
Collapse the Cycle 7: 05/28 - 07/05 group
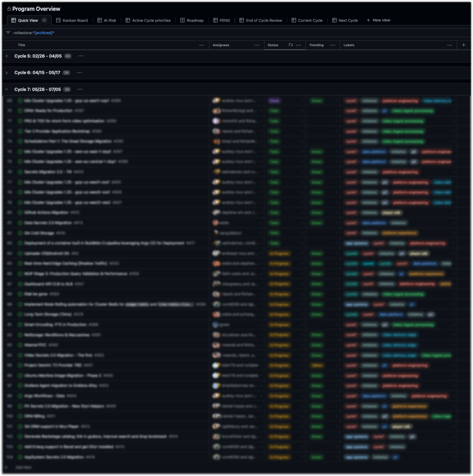(x=6, y=89)
